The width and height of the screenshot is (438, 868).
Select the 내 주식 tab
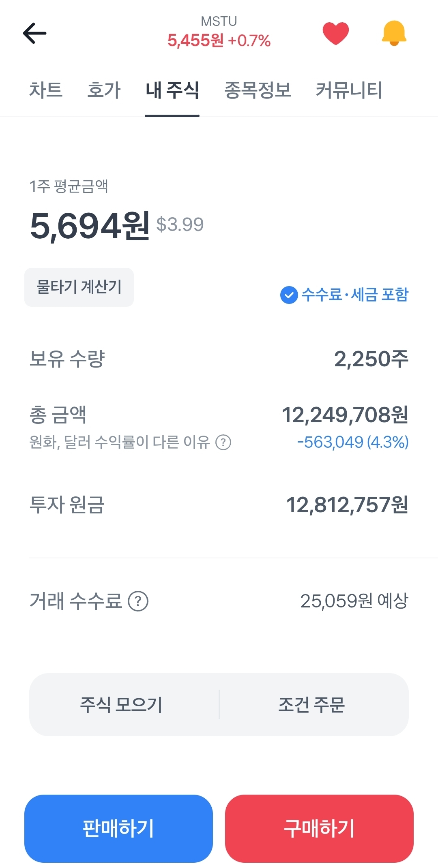coord(172,90)
